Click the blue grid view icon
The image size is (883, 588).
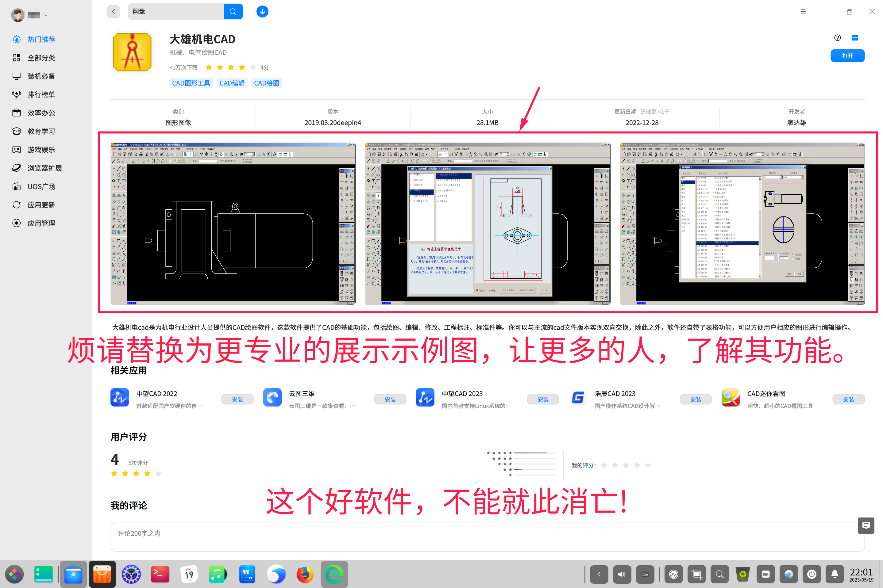tap(855, 37)
